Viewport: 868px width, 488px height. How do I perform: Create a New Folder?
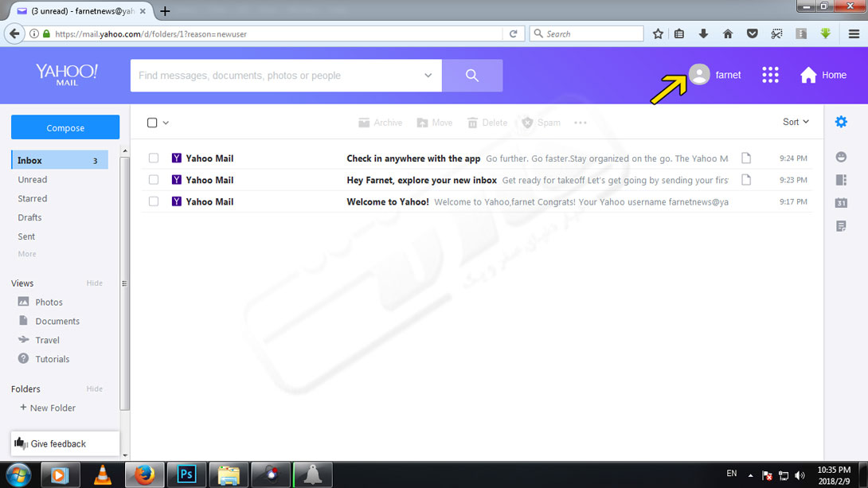[48, 408]
